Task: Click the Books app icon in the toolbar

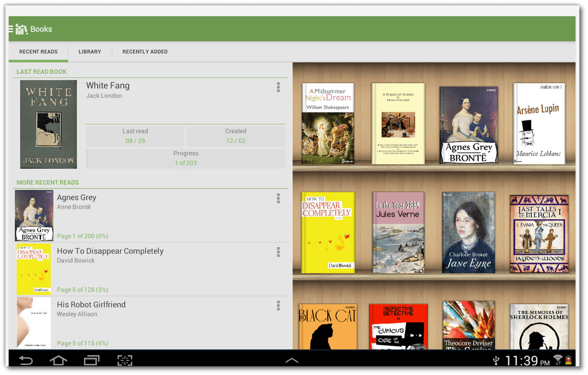Action: (23, 28)
